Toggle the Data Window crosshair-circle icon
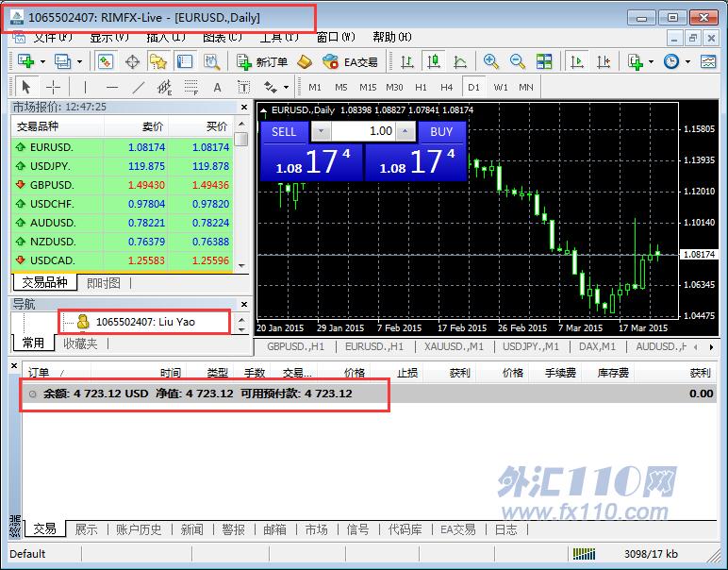This screenshot has height=570, width=728. pos(132,61)
